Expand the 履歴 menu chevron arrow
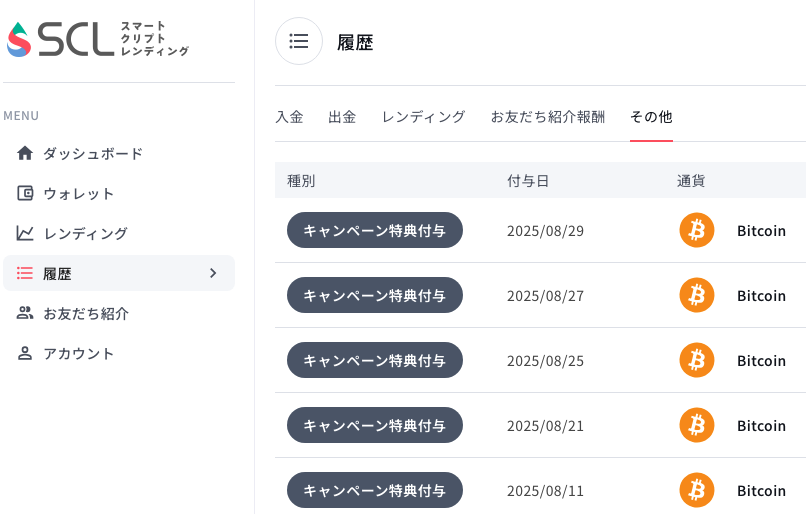The image size is (806, 514). point(213,273)
